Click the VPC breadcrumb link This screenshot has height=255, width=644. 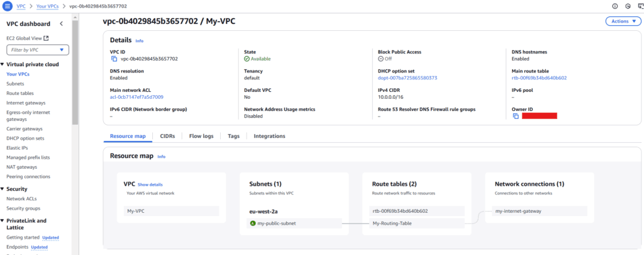pyautogui.click(x=21, y=6)
